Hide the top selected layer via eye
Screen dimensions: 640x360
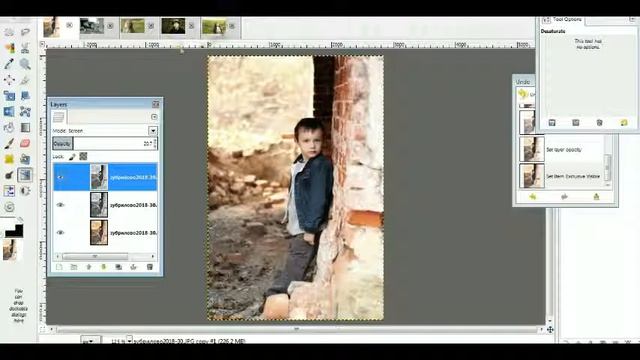coord(60,177)
